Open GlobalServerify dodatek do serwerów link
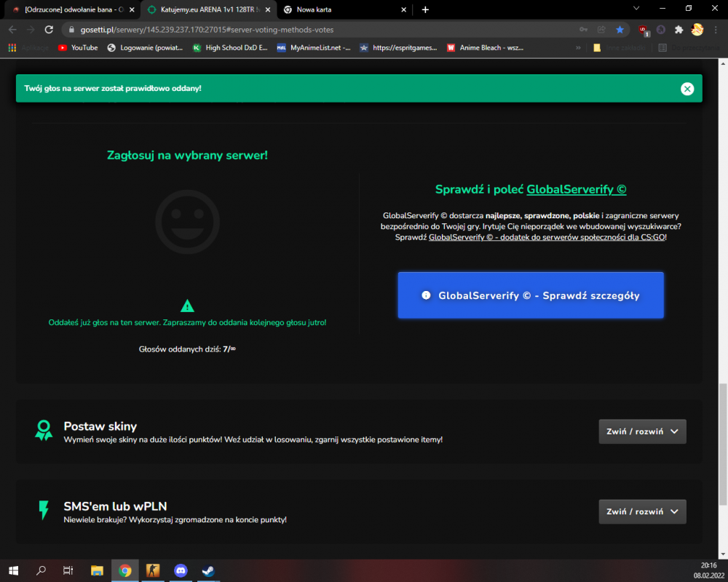 click(x=547, y=237)
